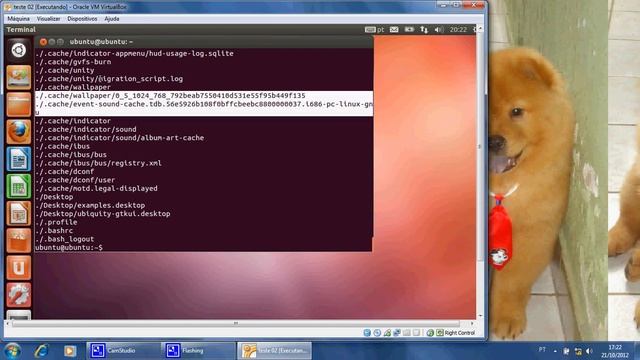Click the horizontal scrollbar right arrow
The image size is (640, 360).
click(x=472, y=323)
